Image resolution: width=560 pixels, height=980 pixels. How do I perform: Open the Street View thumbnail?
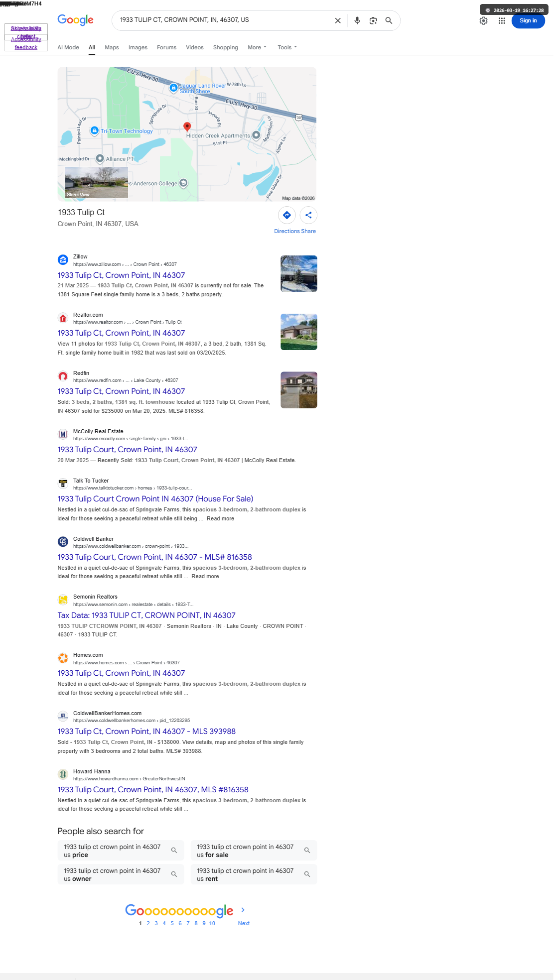96,183
